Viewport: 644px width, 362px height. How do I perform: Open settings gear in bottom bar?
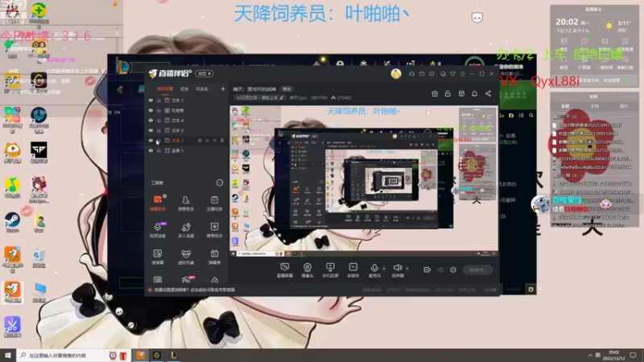click(453, 269)
